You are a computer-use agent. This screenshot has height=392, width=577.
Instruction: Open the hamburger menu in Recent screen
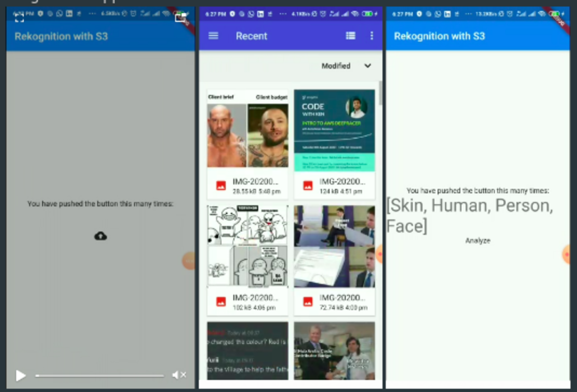tap(213, 36)
